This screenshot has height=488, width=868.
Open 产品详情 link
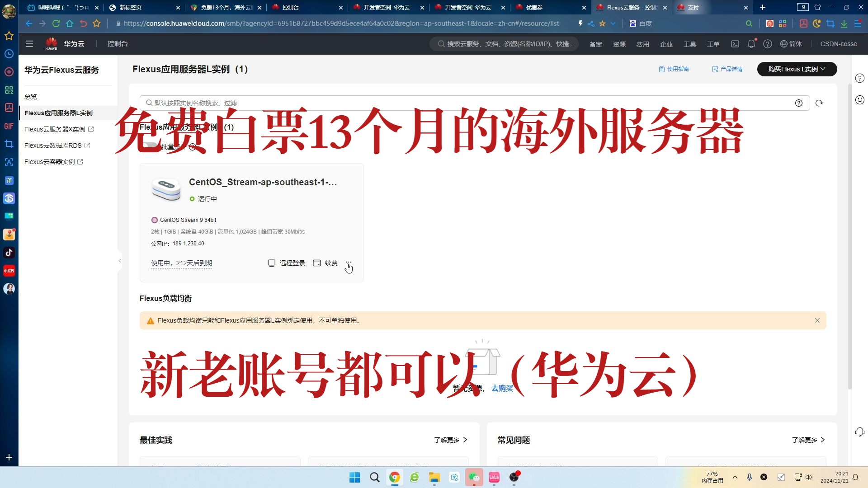pyautogui.click(x=727, y=69)
